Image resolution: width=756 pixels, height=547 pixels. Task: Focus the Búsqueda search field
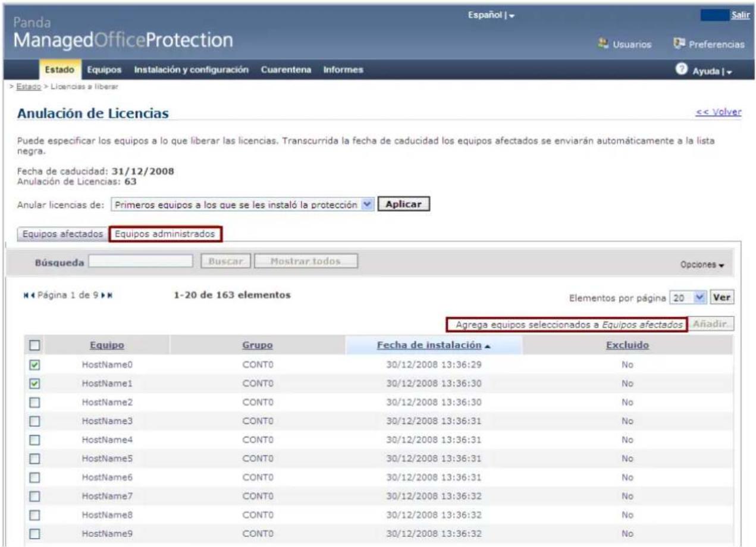(141, 262)
